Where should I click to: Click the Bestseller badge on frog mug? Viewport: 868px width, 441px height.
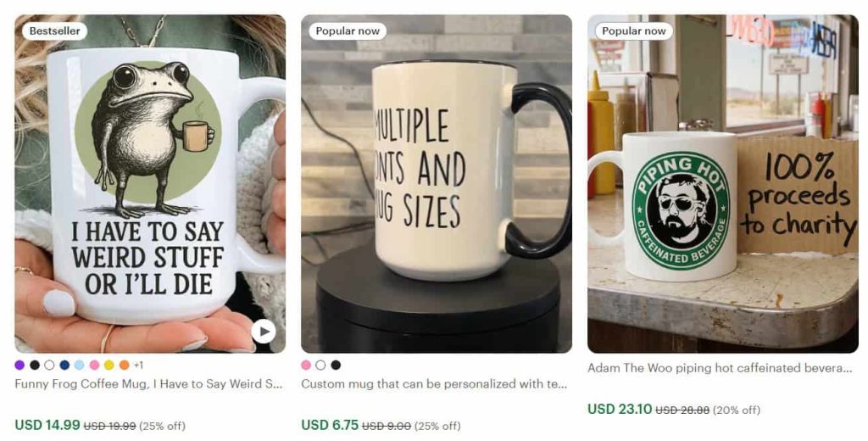(x=54, y=31)
